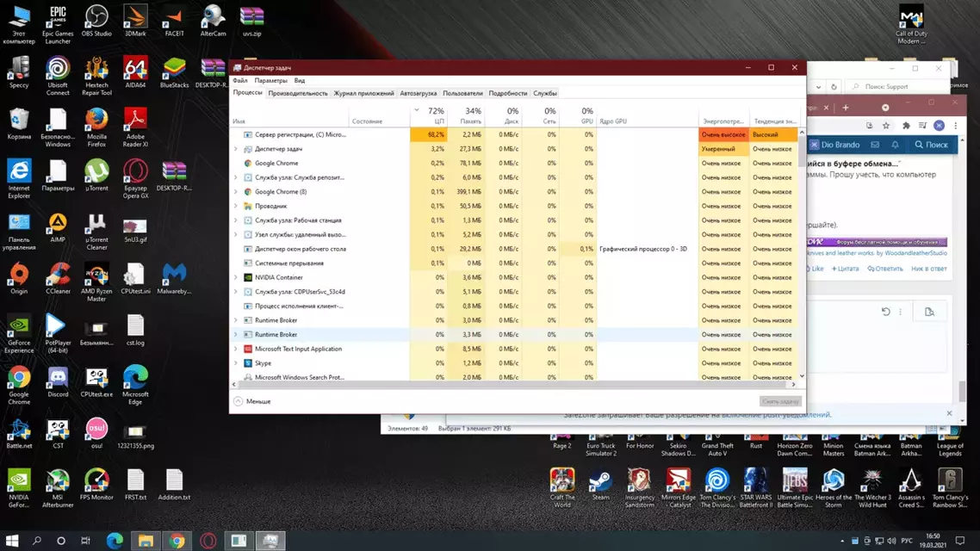Click Like link in forum post
The width and height of the screenshot is (980, 551).
click(x=816, y=269)
